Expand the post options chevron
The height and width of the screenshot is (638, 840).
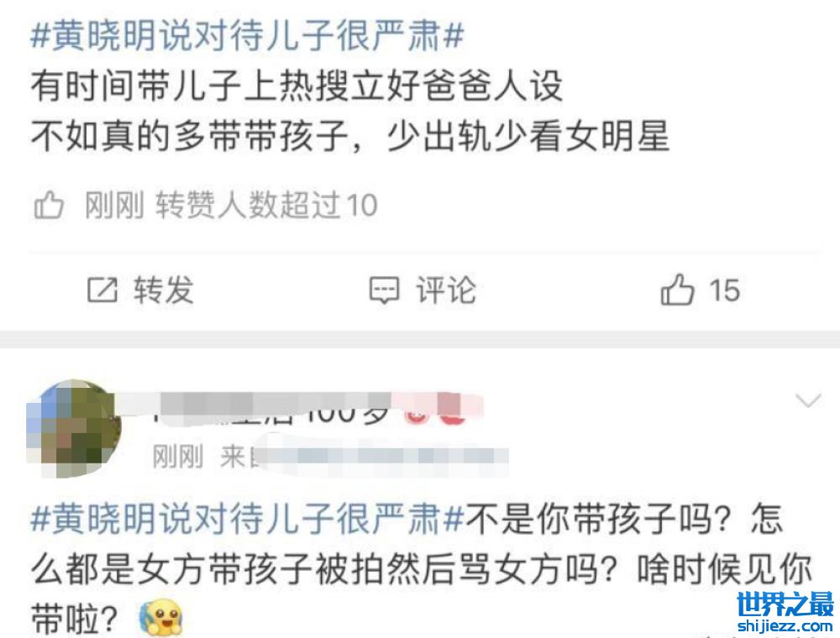pyautogui.click(x=808, y=400)
